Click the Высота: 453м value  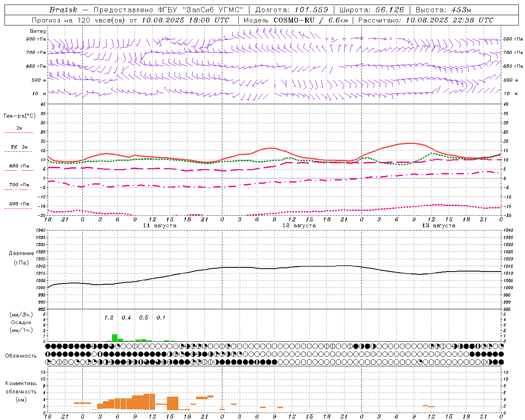point(443,10)
